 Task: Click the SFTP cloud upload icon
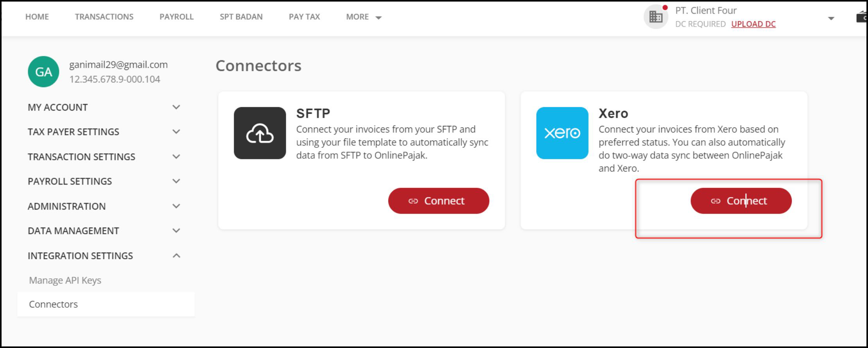(260, 133)
